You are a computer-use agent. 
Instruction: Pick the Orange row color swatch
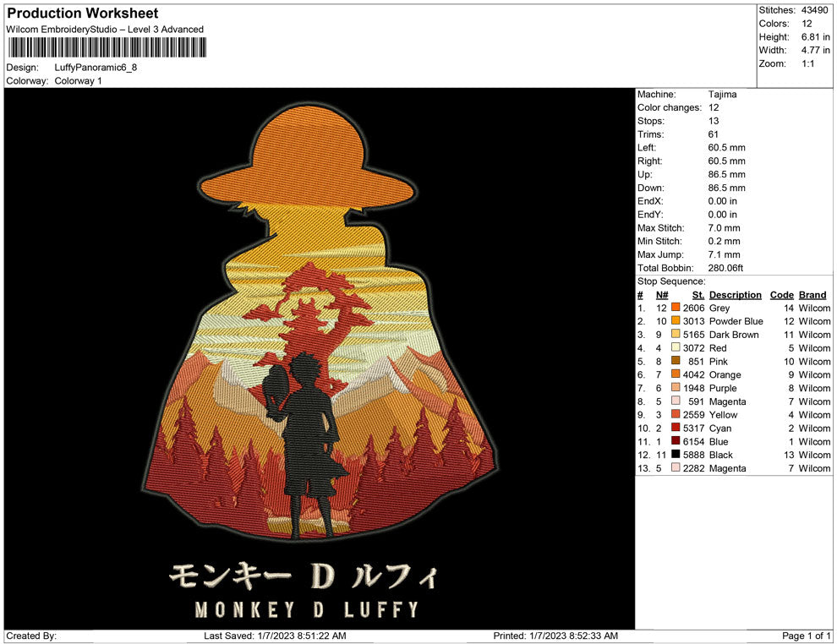point(676,374)
